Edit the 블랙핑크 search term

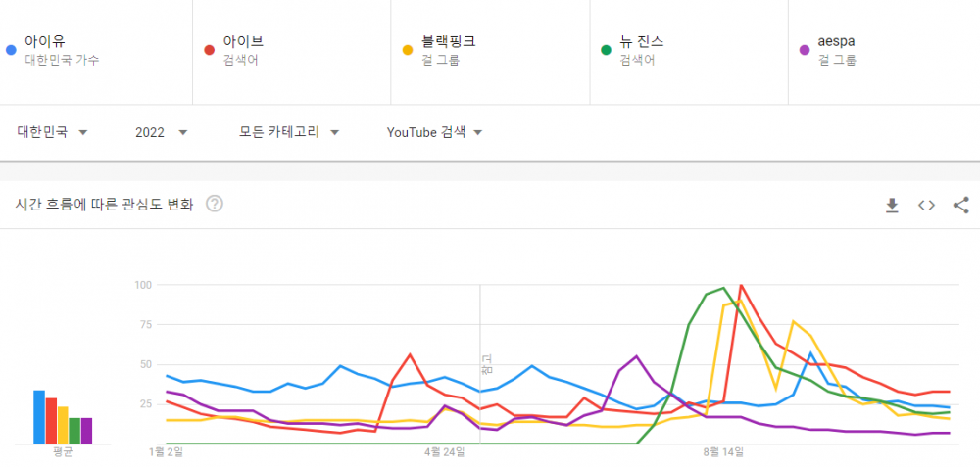pos(449,42)
